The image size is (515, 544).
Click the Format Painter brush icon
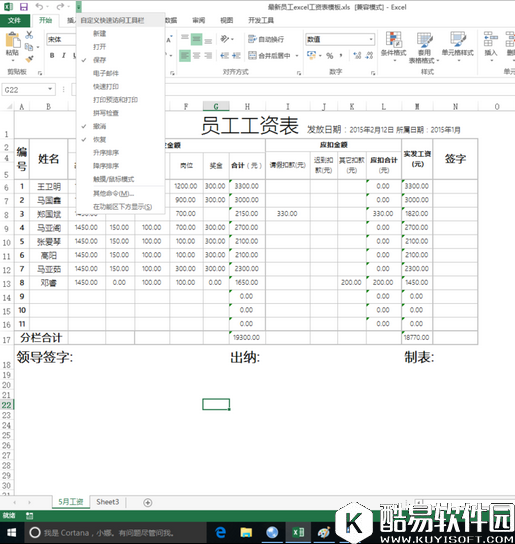click(x=29, y=59)
